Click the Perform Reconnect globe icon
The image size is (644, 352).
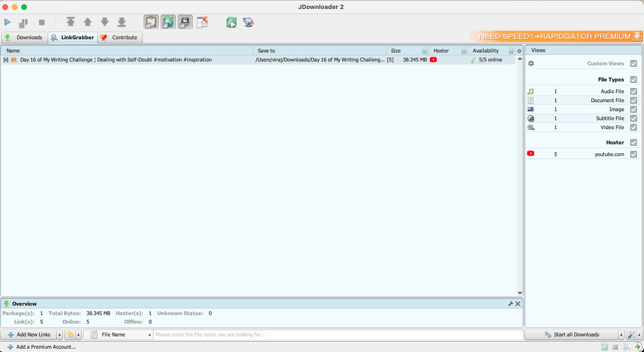[x=231, y=22]
